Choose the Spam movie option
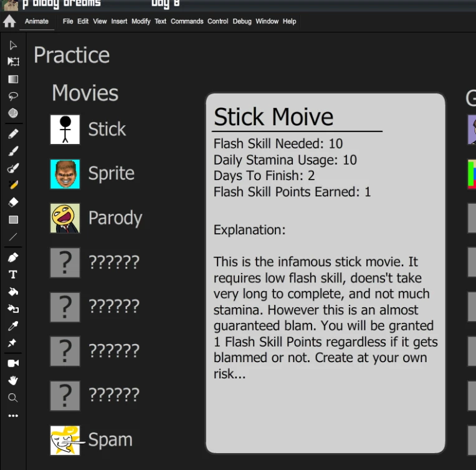476x470 pixels. (x=110, y=440)
